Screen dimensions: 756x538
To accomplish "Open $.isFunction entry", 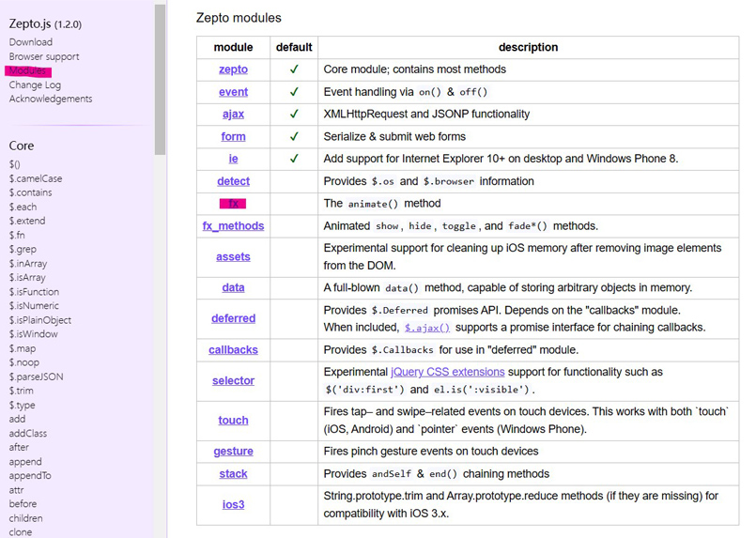I will [x=34, y=292].
